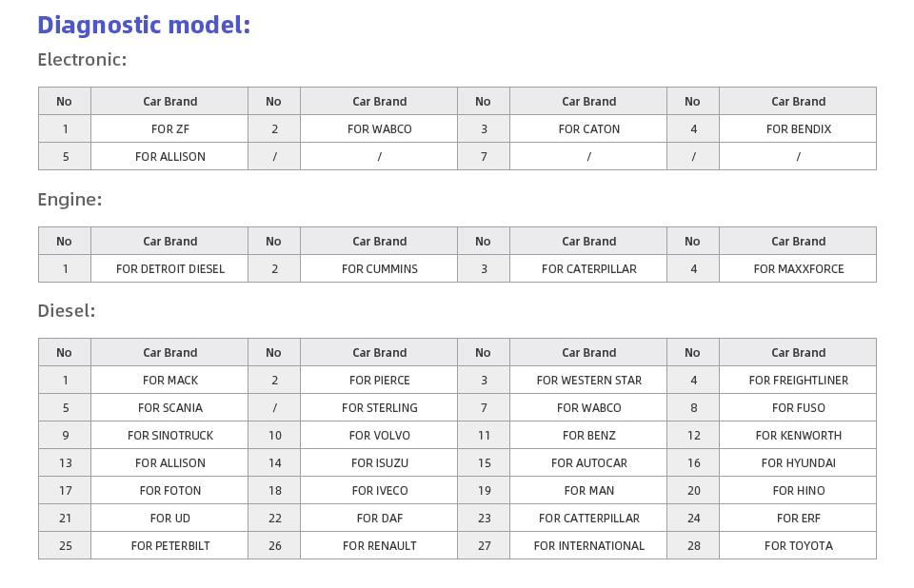Click the FOR MACK cell
914x588 pixels.
(169, 380)
